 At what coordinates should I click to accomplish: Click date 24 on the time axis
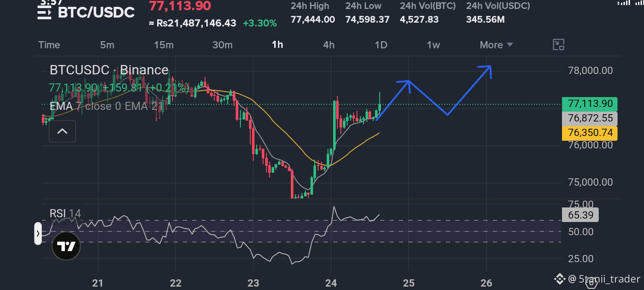tap(331, 283)
